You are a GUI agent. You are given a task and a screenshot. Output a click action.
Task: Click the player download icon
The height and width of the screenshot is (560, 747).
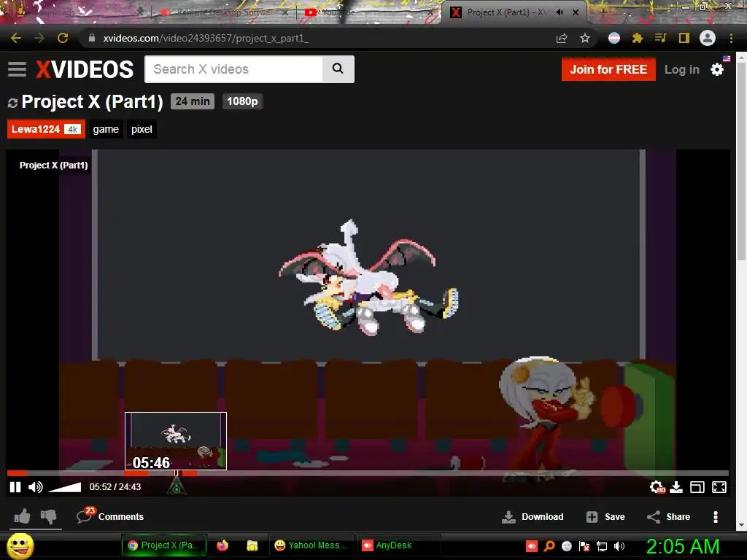(676, 487)
